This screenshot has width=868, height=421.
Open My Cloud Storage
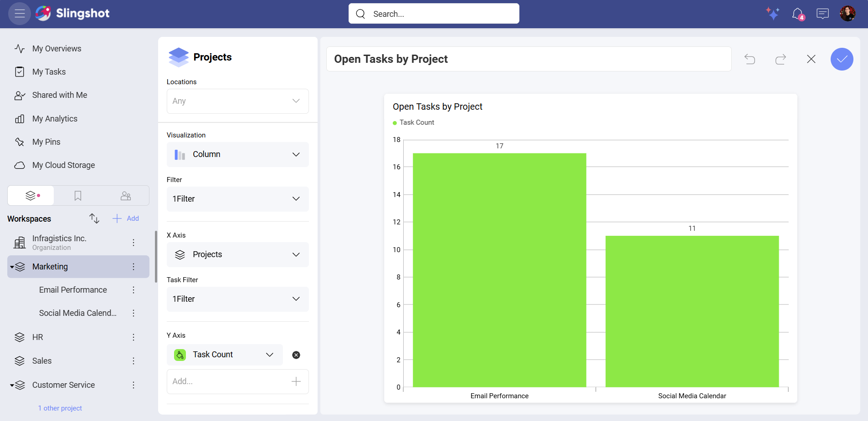click(63, 165)
